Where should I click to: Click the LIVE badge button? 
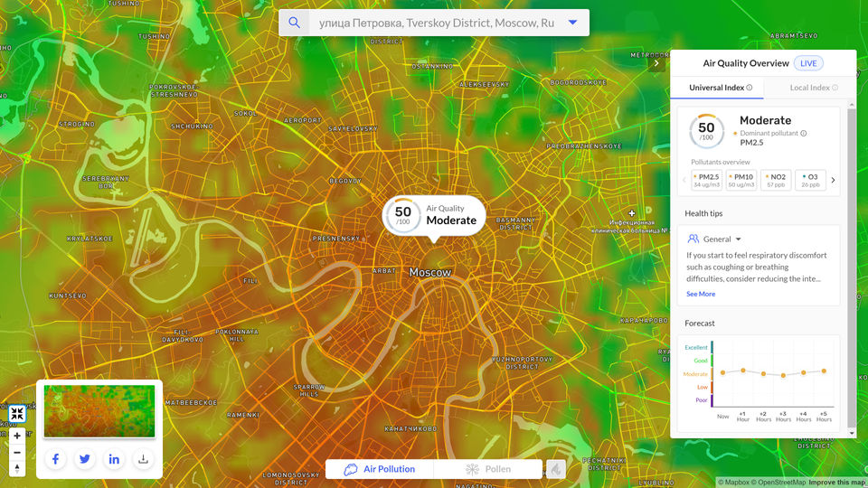click(808, 63)
